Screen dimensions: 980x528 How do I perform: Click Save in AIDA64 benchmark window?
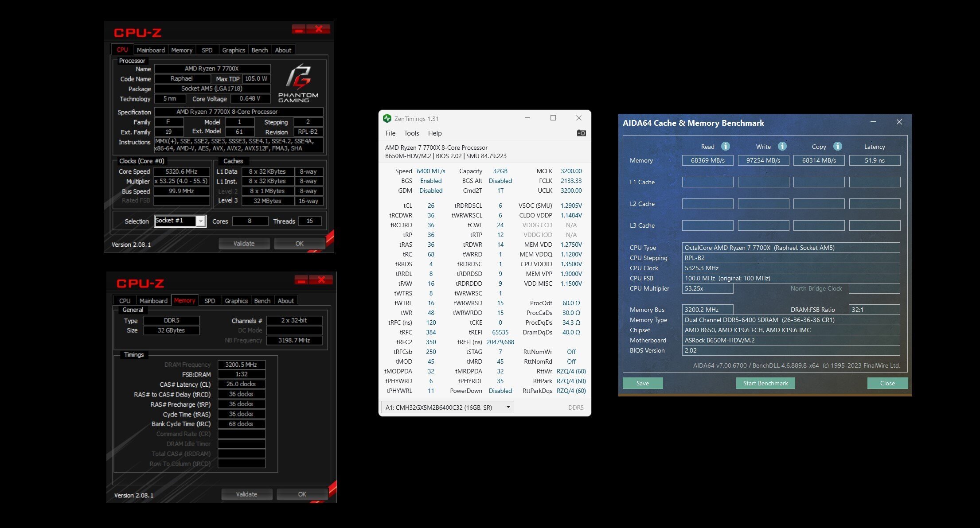click(642, 383)
